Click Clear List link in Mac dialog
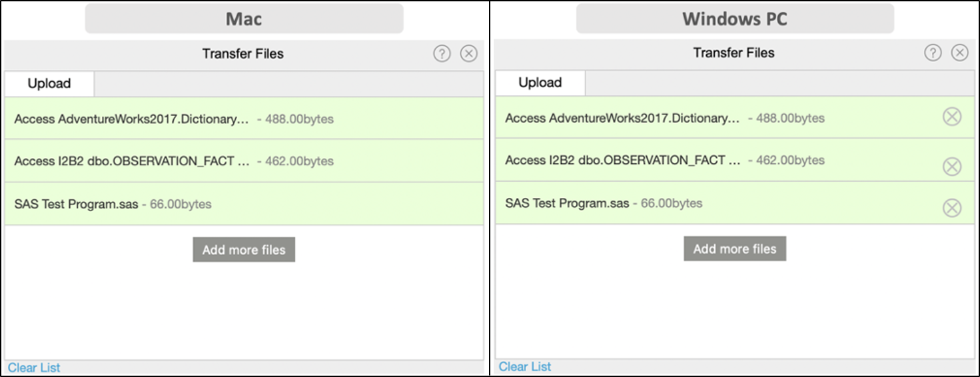 (34, 368)
